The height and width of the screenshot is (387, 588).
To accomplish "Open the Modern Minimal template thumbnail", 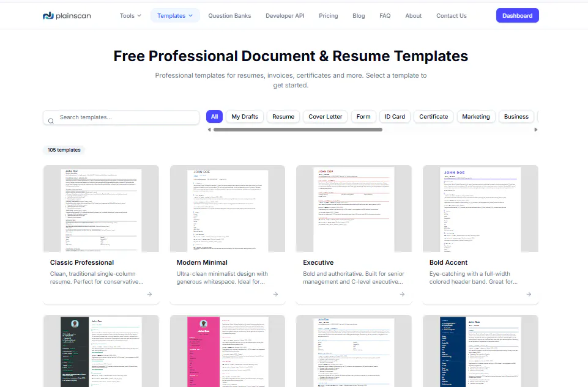I will [228, 208].
